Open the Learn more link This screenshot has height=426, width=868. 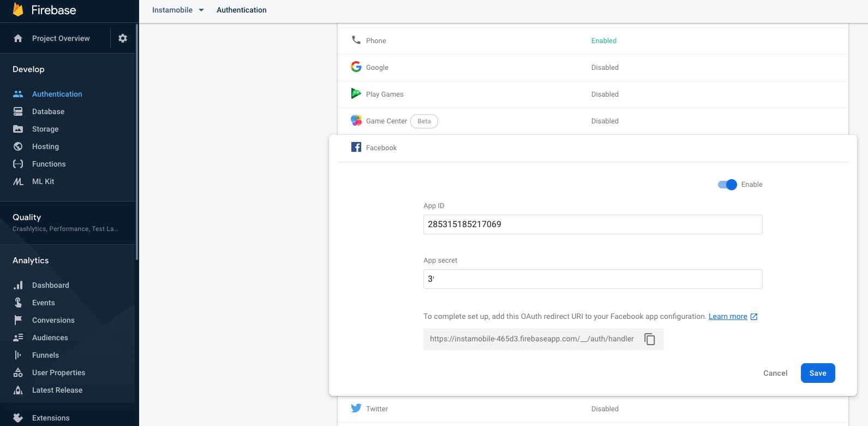(728, 317)
